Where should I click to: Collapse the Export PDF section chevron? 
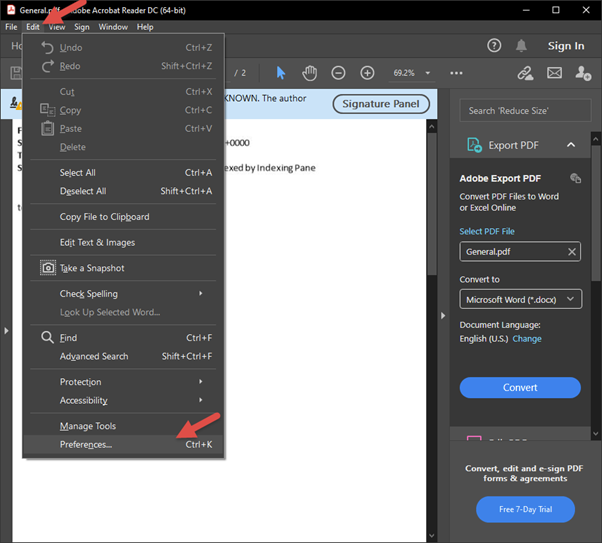click(x=571, y=145)
